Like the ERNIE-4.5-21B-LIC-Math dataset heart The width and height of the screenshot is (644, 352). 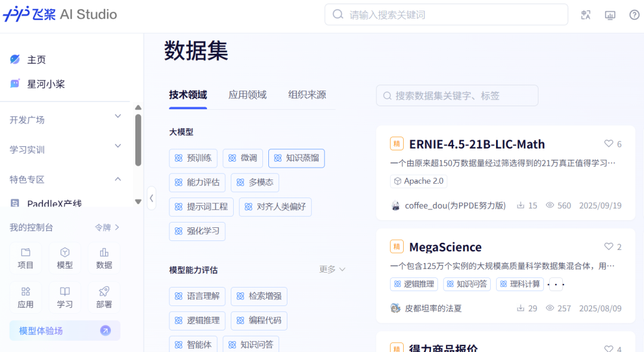609,144
